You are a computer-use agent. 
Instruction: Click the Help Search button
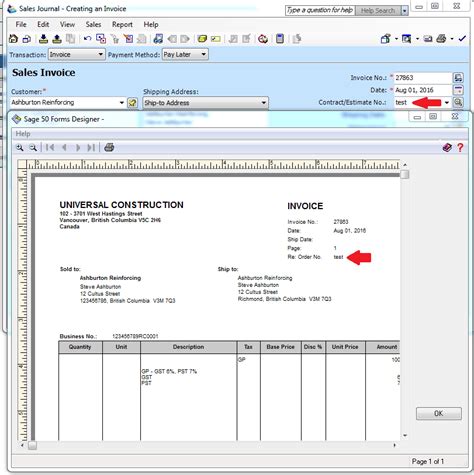coord(378,11)
